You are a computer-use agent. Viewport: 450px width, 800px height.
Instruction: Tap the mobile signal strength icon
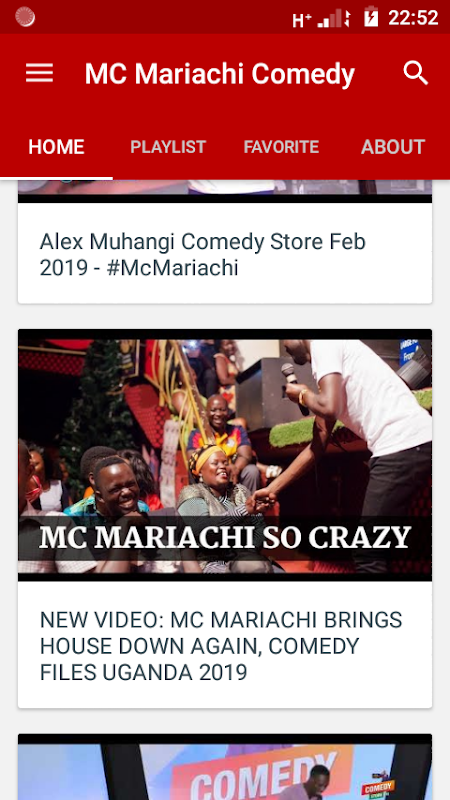(x=334, y=18)
